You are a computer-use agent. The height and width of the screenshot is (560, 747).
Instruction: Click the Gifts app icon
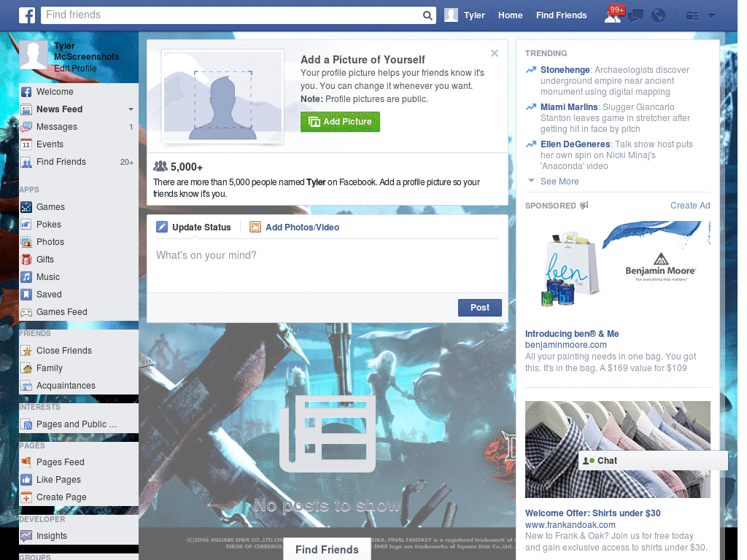pos(26,260)
